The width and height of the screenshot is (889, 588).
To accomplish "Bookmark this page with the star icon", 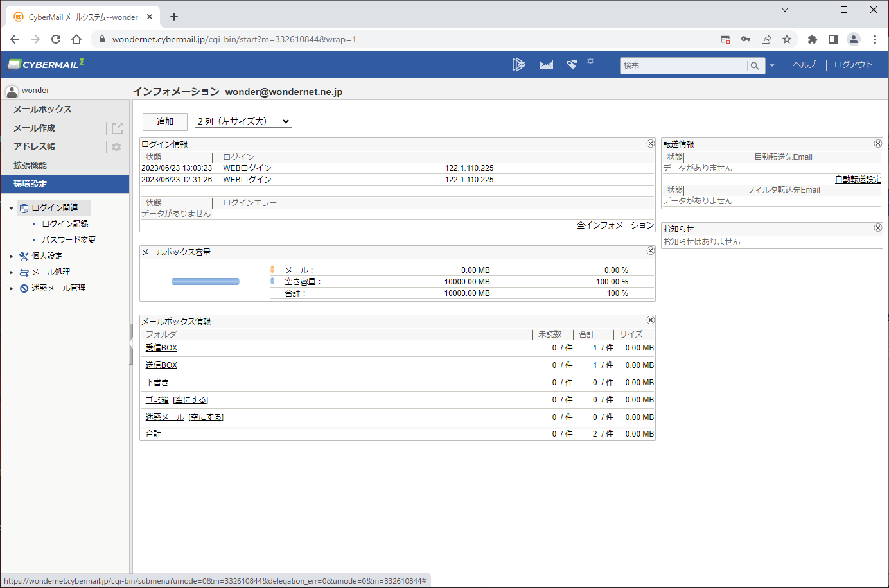I will tap(787, 39).
